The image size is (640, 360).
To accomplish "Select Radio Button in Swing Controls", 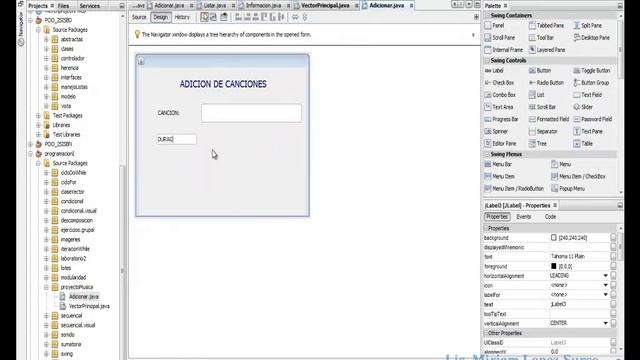I will 546,83.
